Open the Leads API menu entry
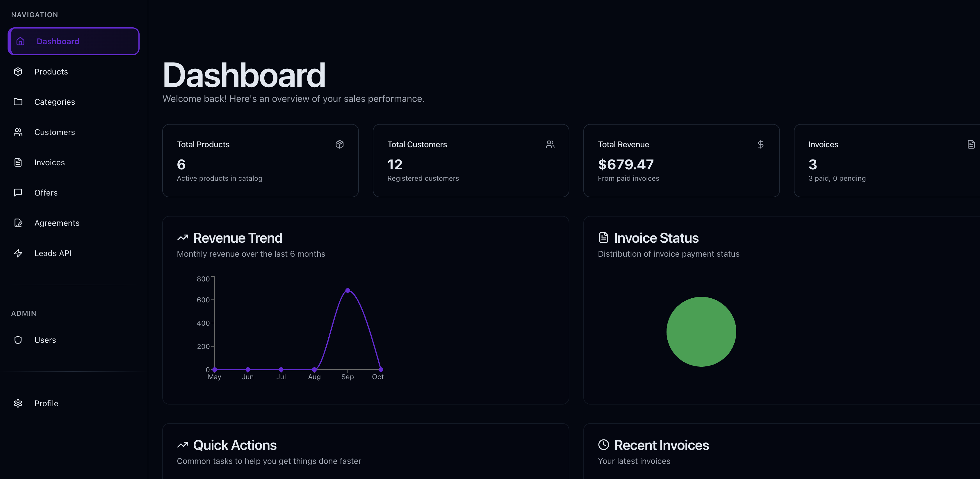 click(x=53, y=253)
